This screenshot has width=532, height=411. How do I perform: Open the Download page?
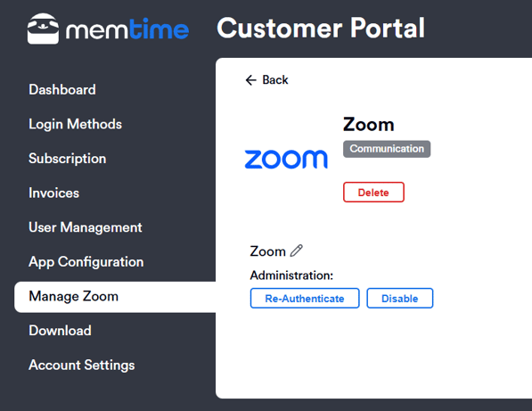(60, 331)
